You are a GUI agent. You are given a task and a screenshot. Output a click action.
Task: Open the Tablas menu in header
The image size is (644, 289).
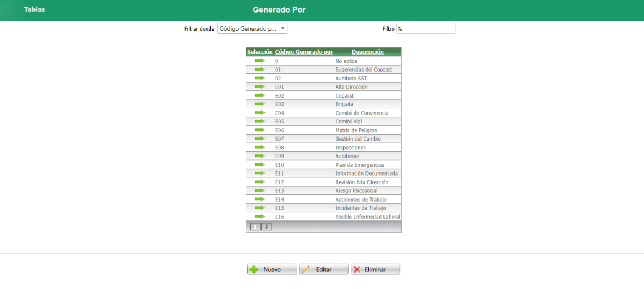pos(34,10)
